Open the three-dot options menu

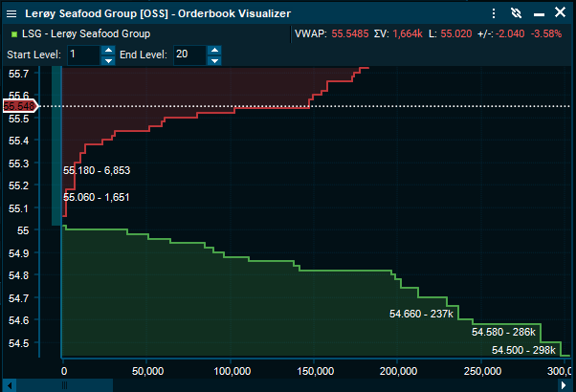coord(493,13)
